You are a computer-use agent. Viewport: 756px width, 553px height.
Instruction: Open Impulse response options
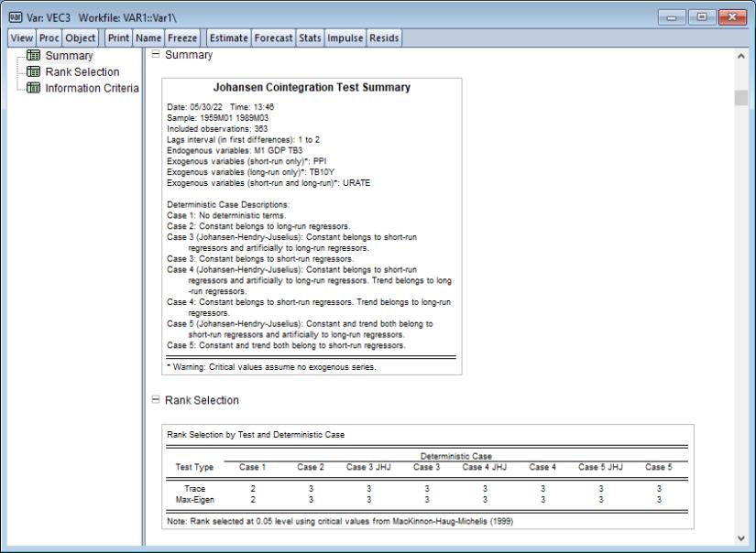tap(346, 38)
